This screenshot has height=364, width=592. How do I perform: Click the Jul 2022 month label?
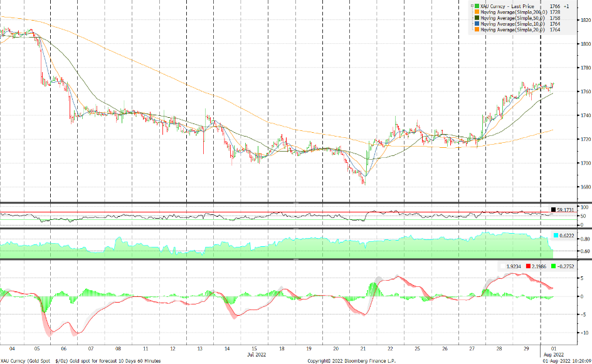coord(256,355)
